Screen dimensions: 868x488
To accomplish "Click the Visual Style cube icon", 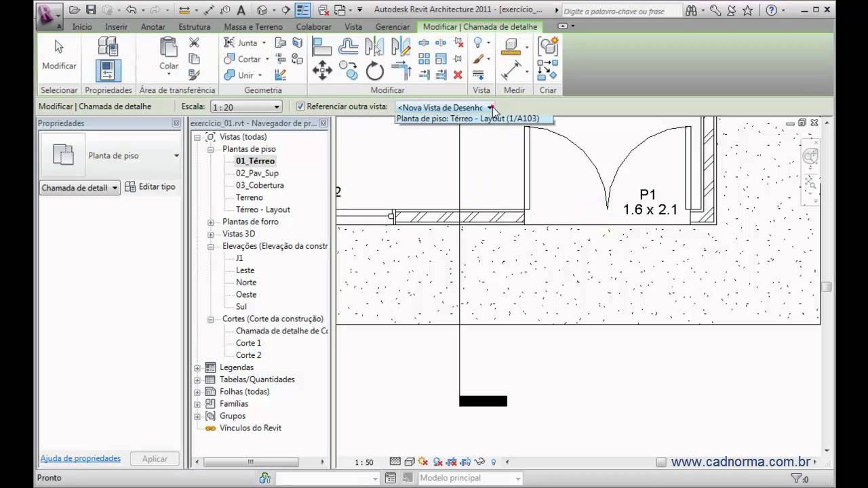I will pyautogui.click(x=410, y=462).
